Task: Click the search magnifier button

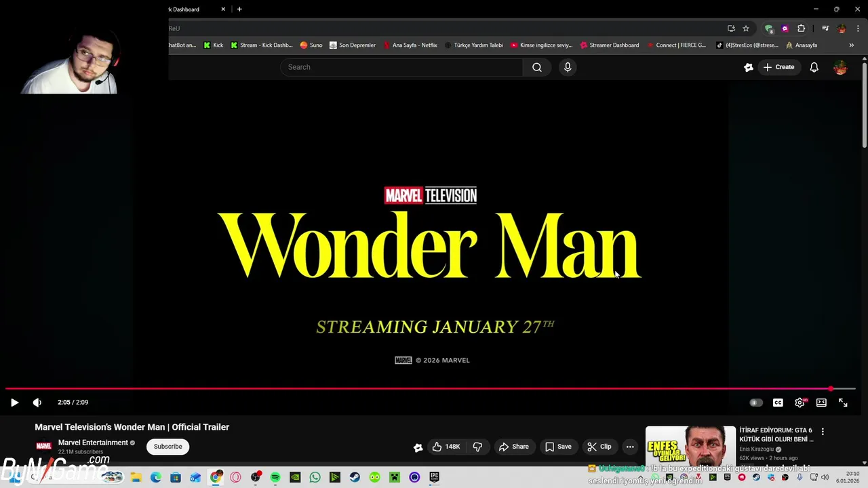Action: tap(537, 67)
